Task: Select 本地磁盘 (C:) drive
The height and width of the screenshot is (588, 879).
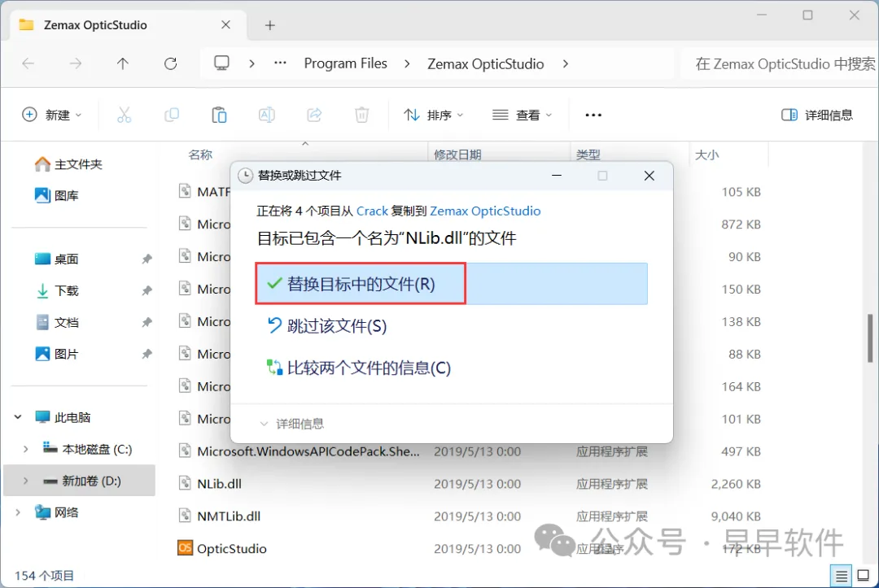Action: pos(87,449)
